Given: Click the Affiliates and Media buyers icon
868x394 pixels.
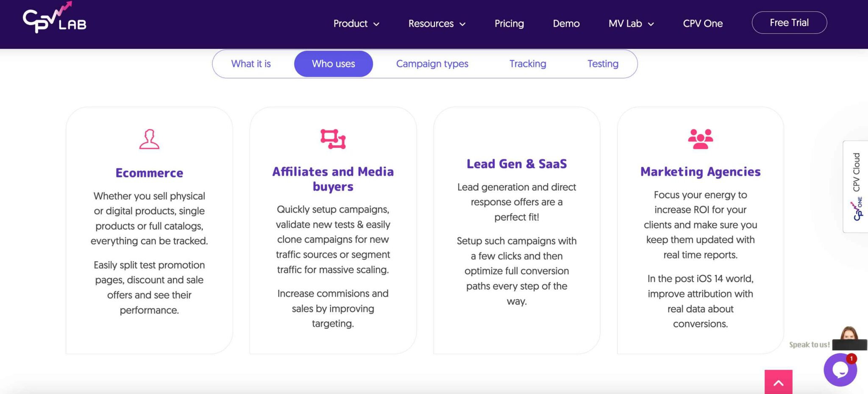Looking at the screenshot, I should point(333,138).
